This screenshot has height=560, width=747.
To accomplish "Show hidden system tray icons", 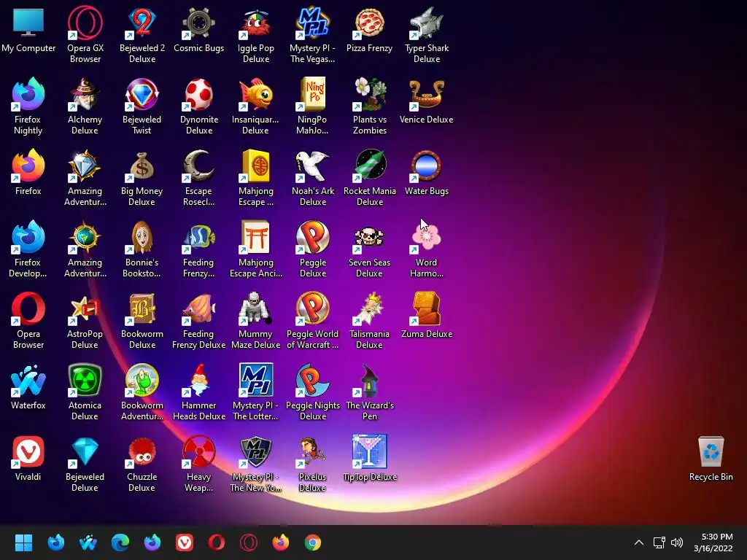I will click(639, 542).
